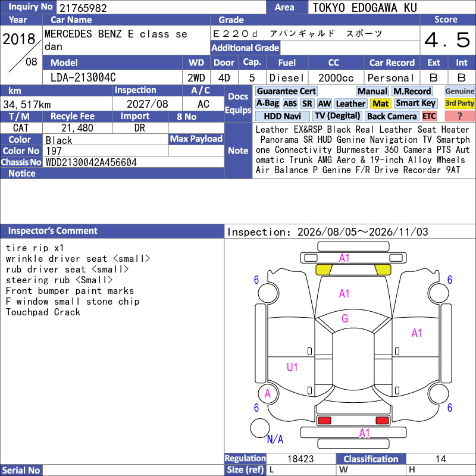476x476 pixels.
Task: Click the color number 197
Action: click(x=54, y=151)
